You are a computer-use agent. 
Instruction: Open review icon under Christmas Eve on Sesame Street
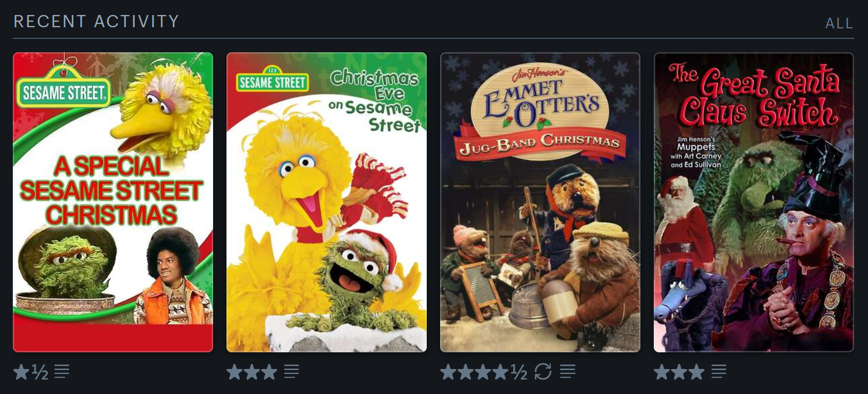292,371
